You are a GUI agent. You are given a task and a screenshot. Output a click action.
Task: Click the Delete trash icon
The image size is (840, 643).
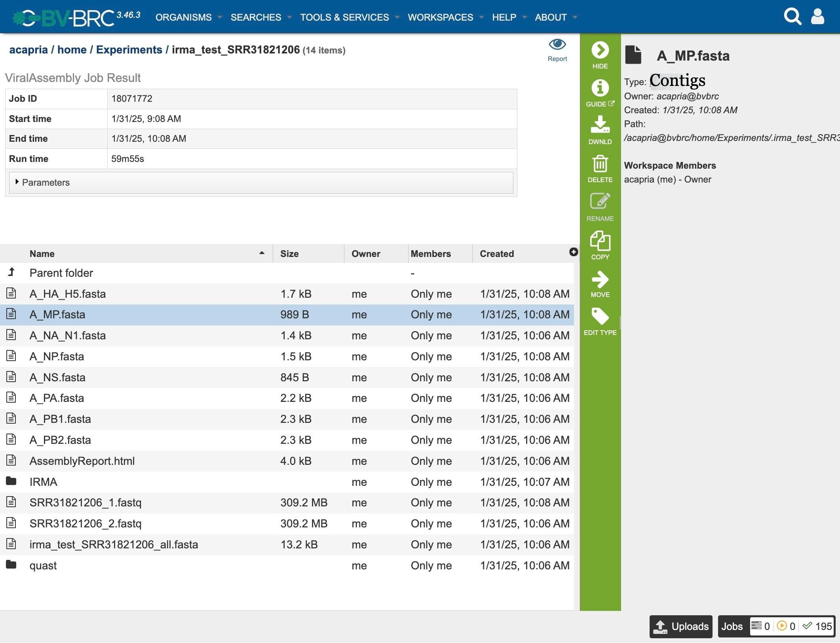coord(600,164)
